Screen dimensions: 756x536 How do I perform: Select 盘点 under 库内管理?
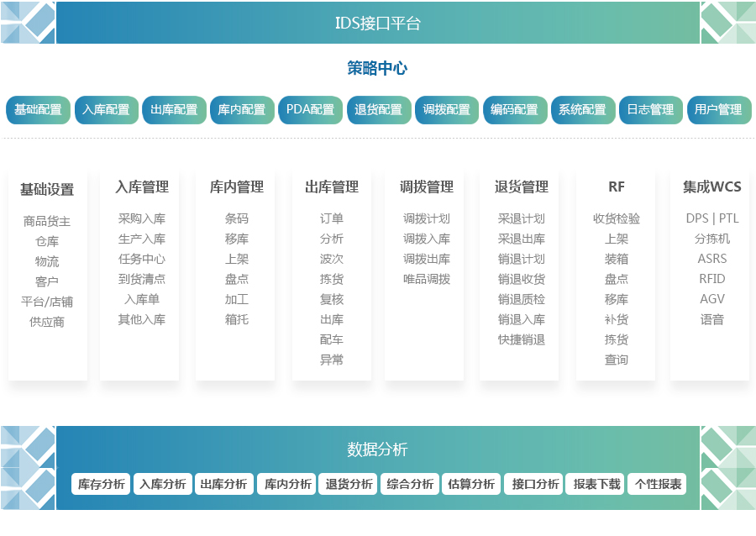pos(234,279)
